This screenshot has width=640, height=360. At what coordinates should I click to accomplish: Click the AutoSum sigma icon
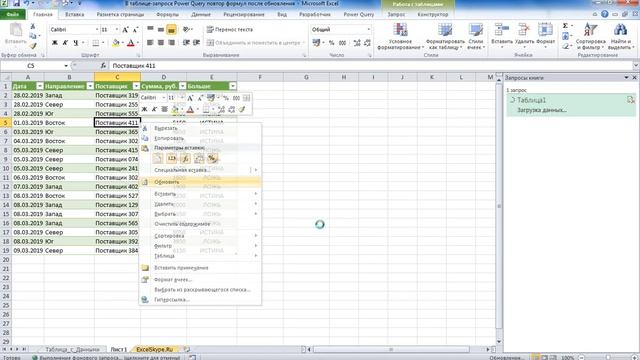click(565, 26)
